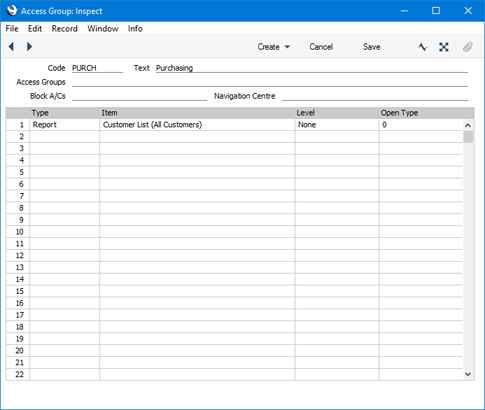Click scrollbar down arrow in grid
485x410 pixels.
468,374
